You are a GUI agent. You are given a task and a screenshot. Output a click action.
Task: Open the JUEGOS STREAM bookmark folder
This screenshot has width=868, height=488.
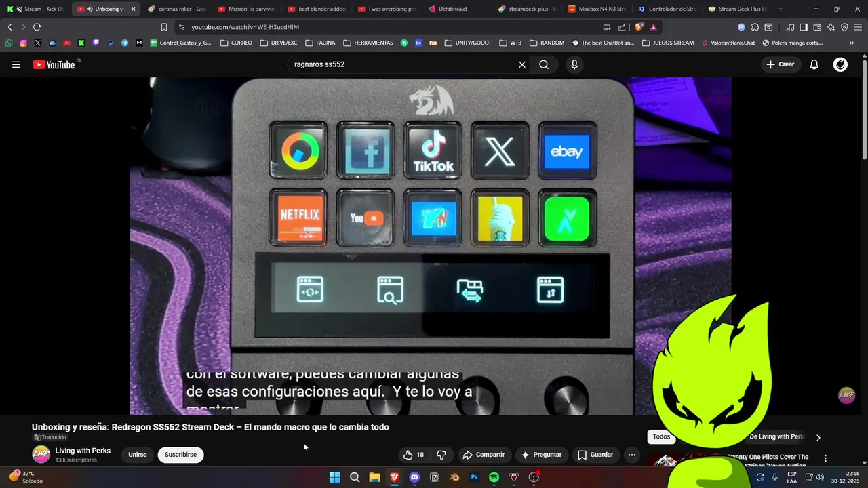(x=668, y=43)
